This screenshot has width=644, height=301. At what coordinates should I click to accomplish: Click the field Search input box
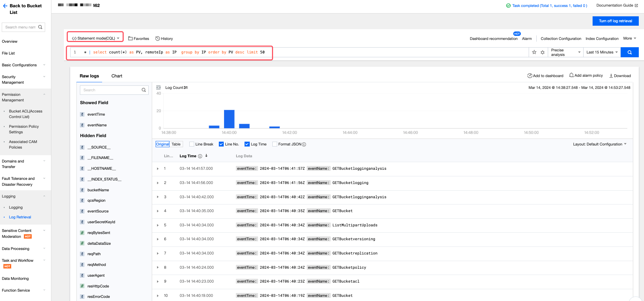tap(111, 90)
